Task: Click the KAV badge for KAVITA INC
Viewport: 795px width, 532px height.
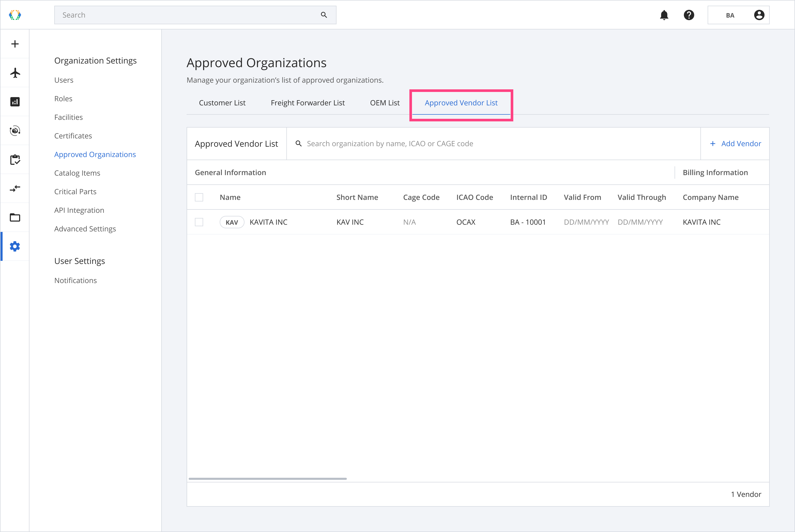Action: 232,222
